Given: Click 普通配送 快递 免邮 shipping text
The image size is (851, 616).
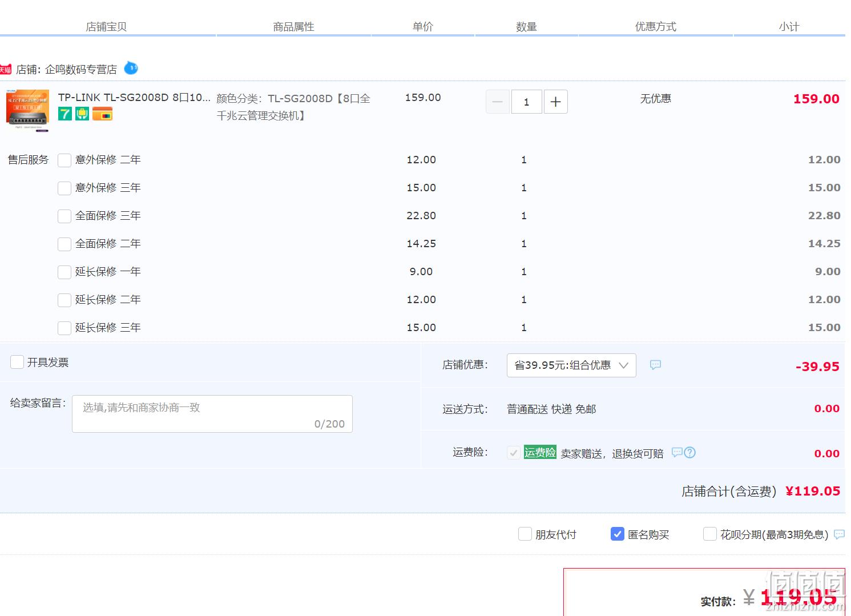Looking at the screenshot, I should tap(551, 409).
